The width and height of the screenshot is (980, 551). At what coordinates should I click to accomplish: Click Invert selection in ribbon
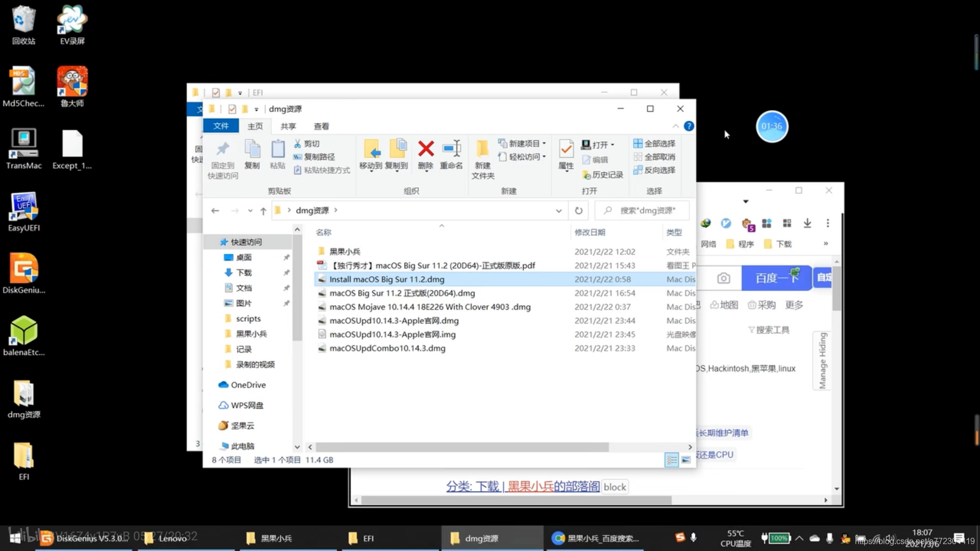[x=654, y=170]
